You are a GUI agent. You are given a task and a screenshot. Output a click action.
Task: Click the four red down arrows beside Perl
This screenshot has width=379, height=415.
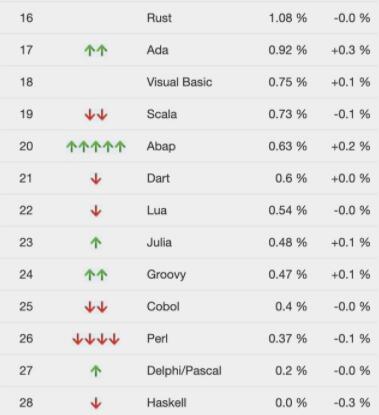click(96, 339)
